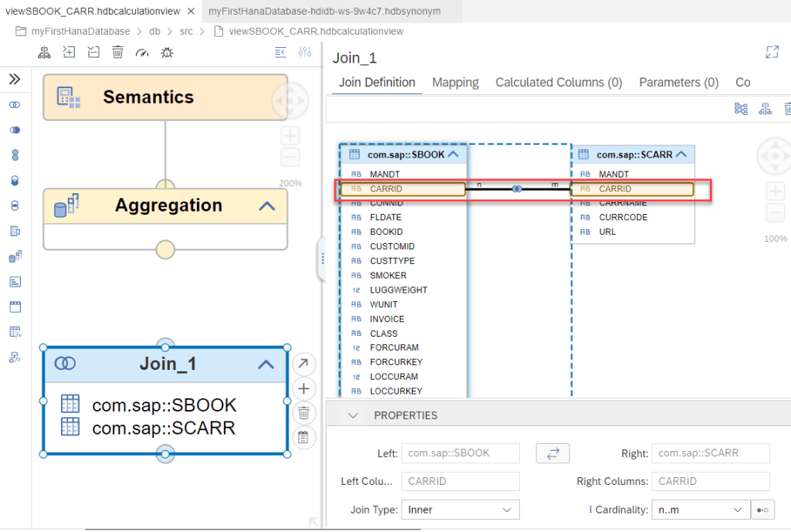Collapse the PROPERTIES section
Screen dimensions: 791x532
[353, 415]
